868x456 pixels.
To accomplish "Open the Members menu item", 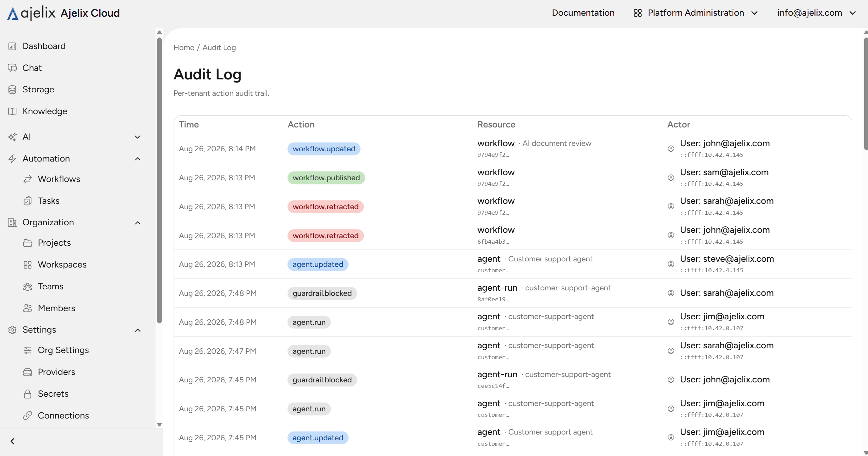I will (x=56, y=308).
